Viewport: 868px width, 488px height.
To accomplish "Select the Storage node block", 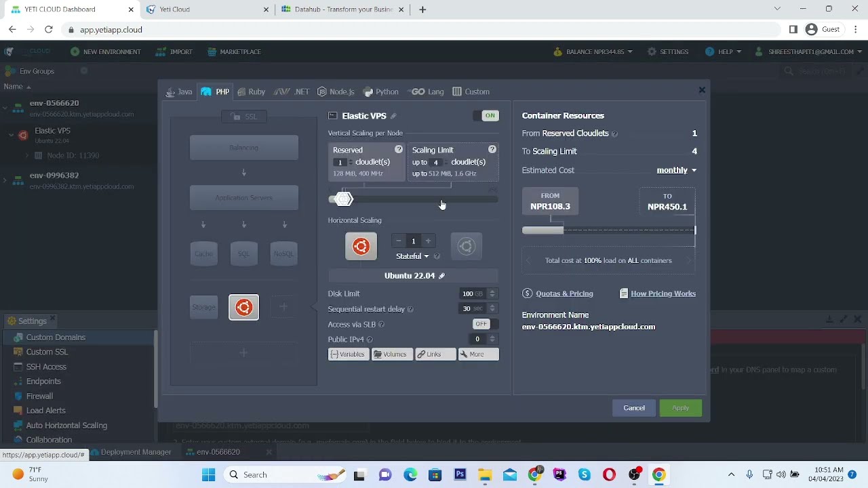I will pos(203,307).
